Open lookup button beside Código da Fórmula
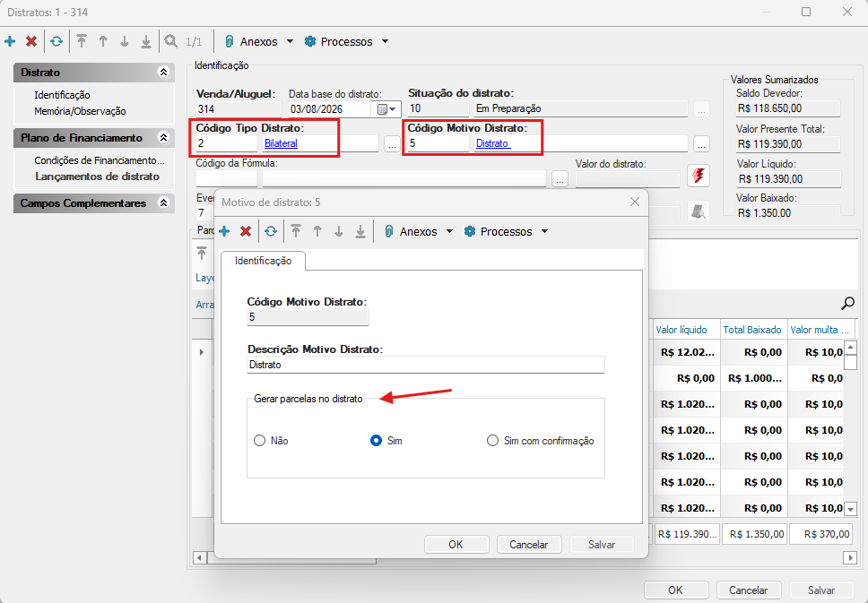This screenshot has height=603, width=868. coord(560,179)
